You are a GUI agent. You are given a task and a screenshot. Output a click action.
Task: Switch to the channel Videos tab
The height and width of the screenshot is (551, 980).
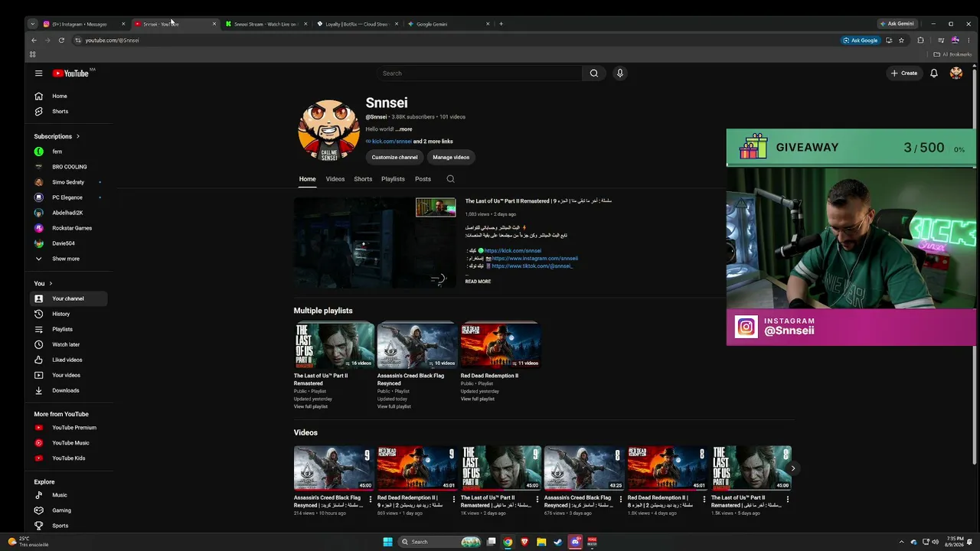pos(335,179)
